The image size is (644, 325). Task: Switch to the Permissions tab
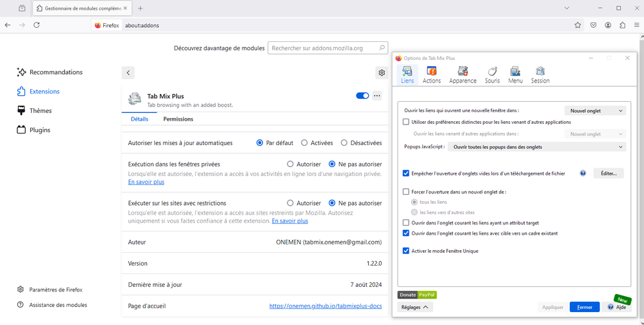178,119
